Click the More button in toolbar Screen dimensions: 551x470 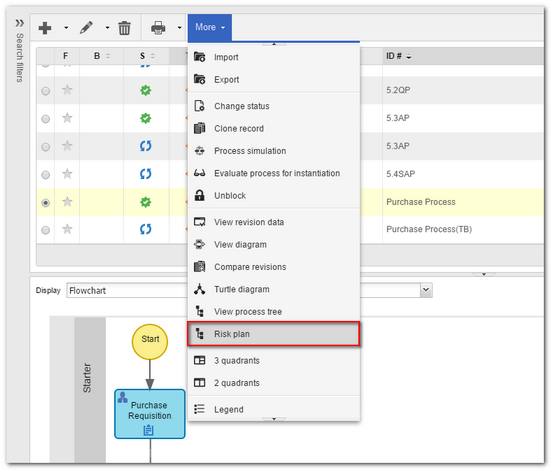coord(210,27)
